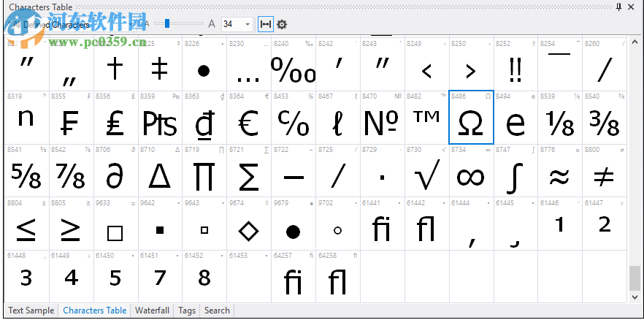Select the double dagger glyph 8225
644x320 pixels.
(160, 64)
